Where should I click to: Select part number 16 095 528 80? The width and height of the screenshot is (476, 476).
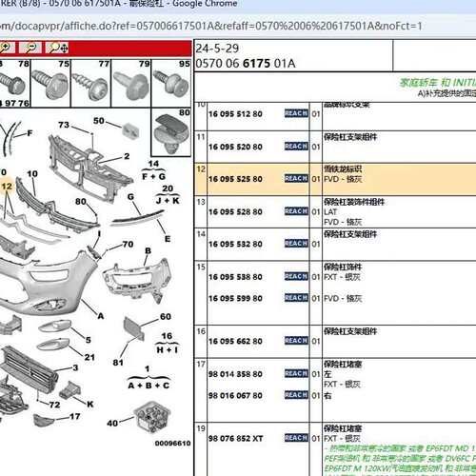[x=235, y=211]
